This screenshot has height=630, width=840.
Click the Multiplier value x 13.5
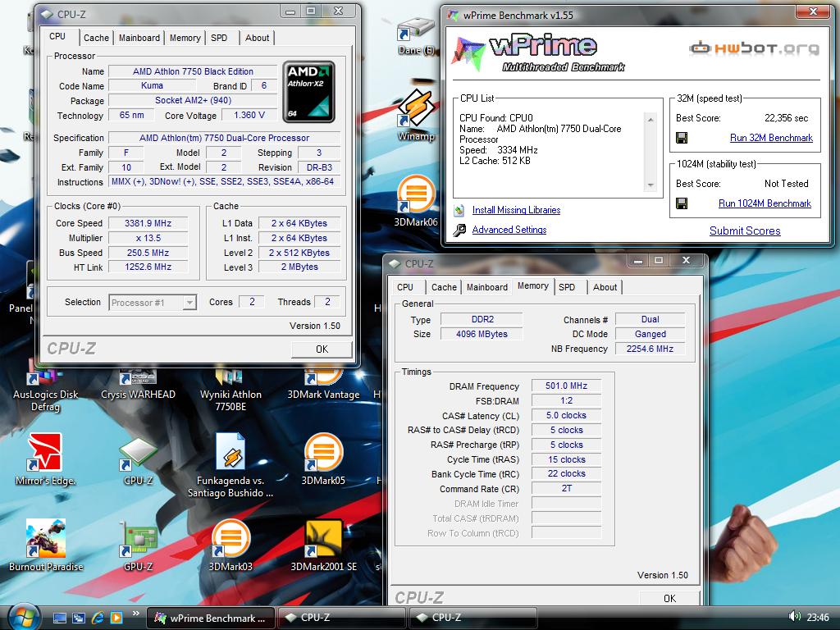148,238
